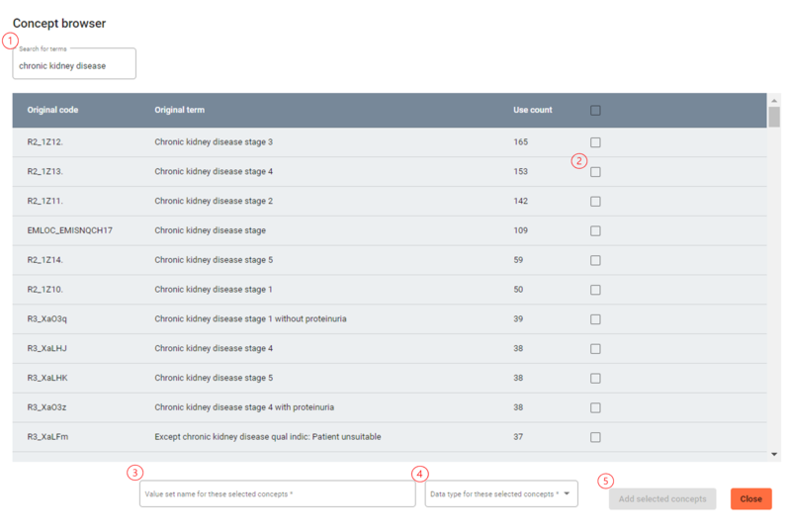Viewport: 791px width, 532px height.
Task: Tick the R3_XaLHK row checkbox
Action: [595, 378]
